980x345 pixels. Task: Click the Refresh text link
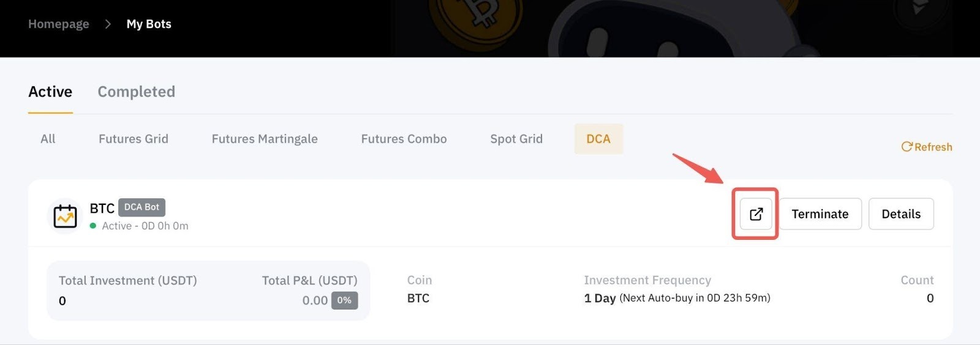click(x=933, y=147)
